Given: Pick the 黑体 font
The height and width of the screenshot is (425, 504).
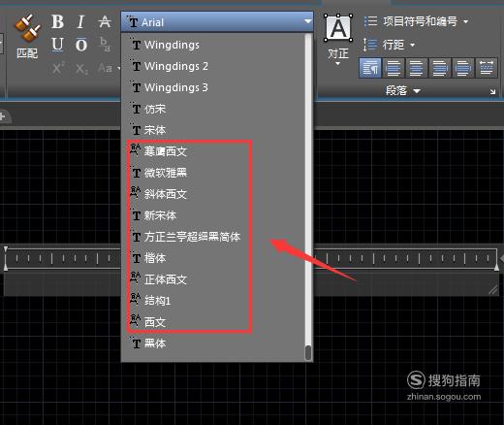Looking at the screenshot, I should [213, 343].
